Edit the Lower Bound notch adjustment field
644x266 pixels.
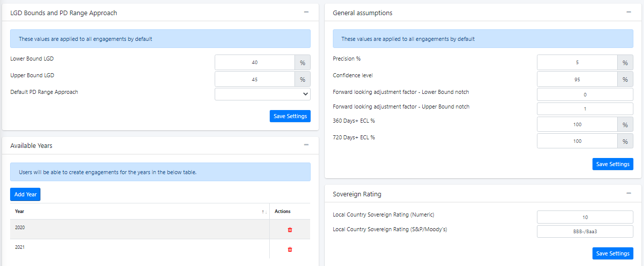click(x=584, y=94)
